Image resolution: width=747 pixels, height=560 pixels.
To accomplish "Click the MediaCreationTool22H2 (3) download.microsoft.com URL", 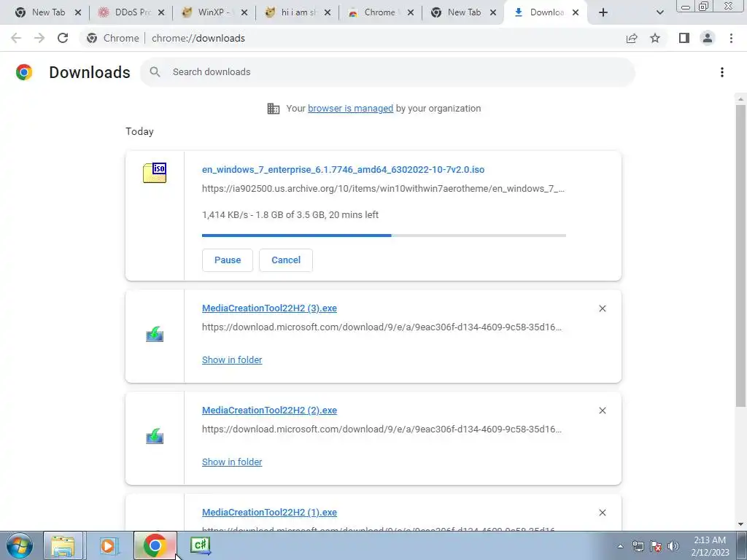I will 382,327.
